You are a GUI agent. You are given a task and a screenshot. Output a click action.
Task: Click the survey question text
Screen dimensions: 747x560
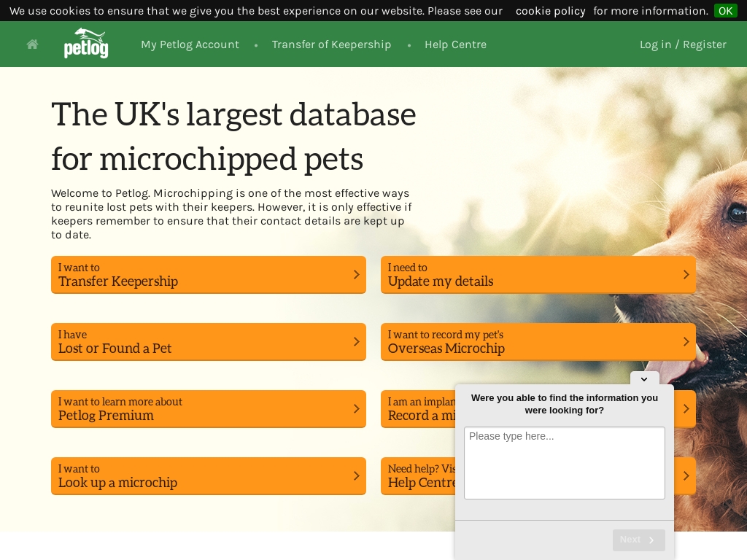565,404
